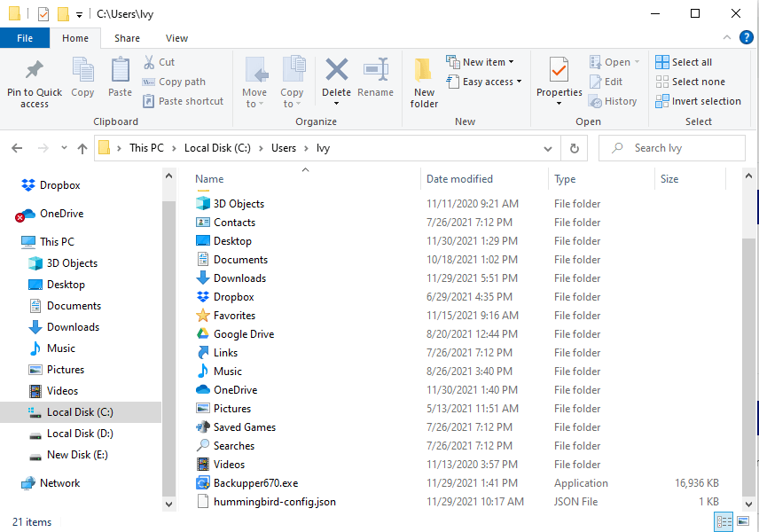Select the Cut scissors command
Screen dimensions: 759x532
point(160,62)
